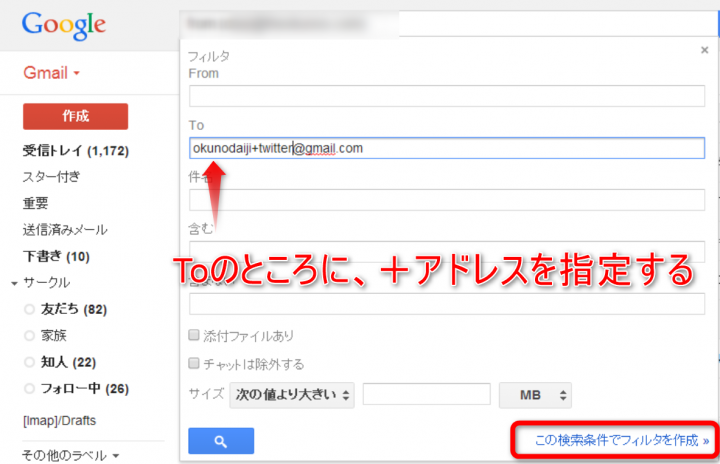Select the 友だち (82) circle

click(73, 309)
